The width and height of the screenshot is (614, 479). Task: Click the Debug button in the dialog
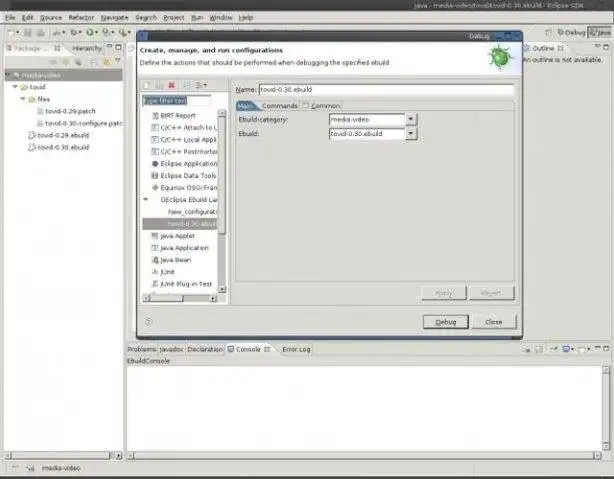(446, 322)
